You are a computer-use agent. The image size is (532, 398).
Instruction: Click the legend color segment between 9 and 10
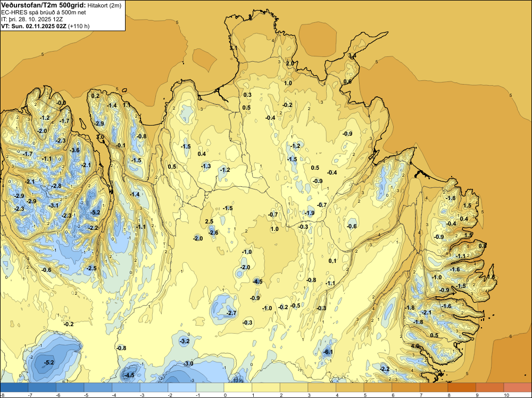pyautogui.click(x=489, y=387)
